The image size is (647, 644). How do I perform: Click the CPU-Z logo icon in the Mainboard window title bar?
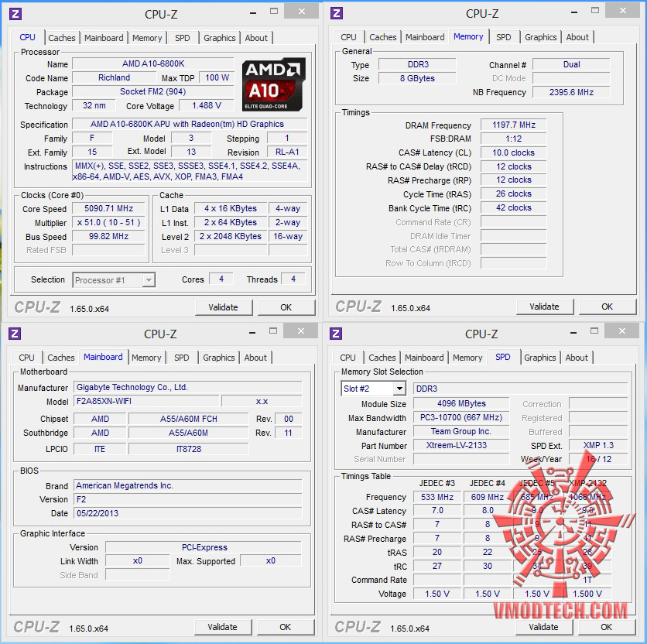click(15, 334)
